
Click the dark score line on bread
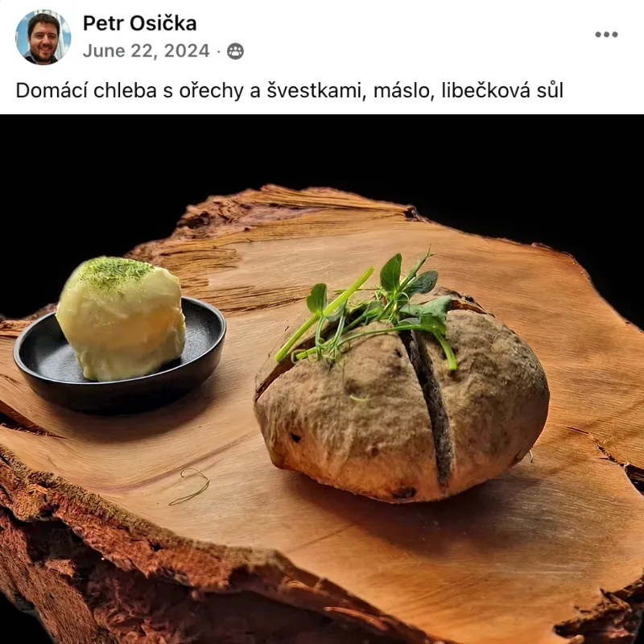tap(431, 407)
